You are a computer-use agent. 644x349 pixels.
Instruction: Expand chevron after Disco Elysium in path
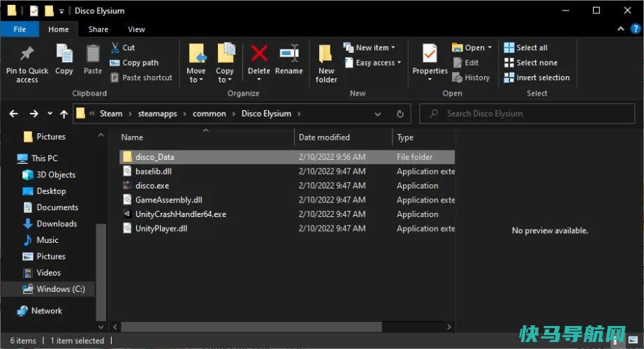coord(299,114)
